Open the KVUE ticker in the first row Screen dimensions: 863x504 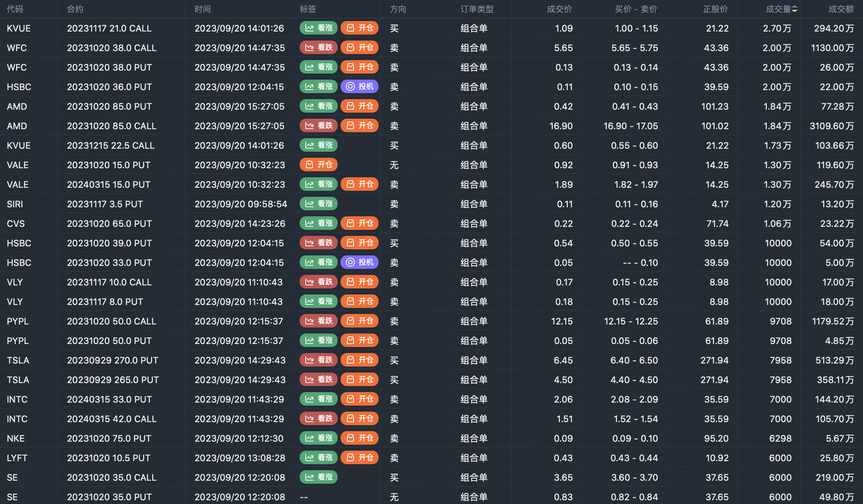[19, 28]
